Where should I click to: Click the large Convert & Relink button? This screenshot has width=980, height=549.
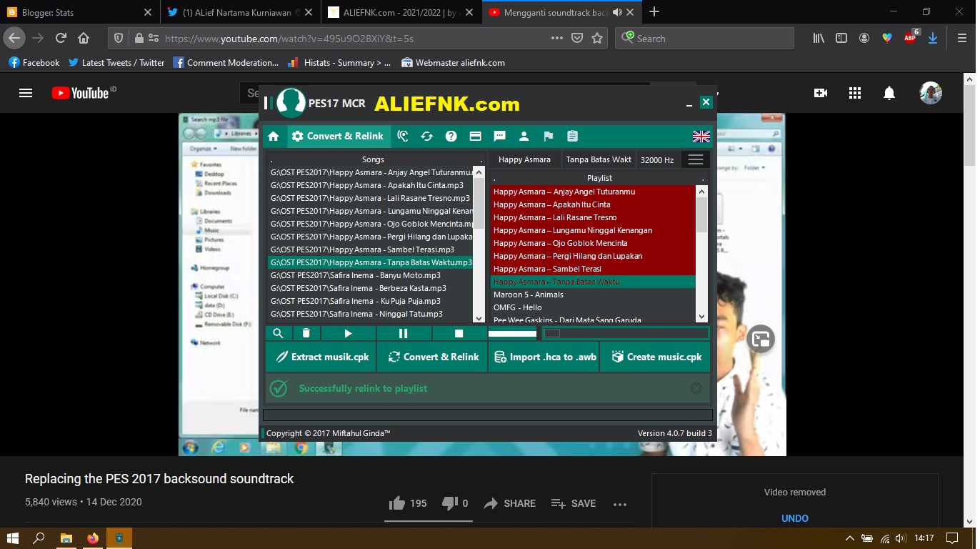(433, 357)
